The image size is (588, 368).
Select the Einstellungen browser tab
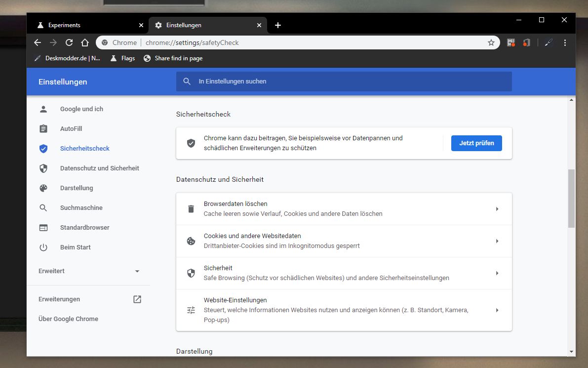click(208, 25)
